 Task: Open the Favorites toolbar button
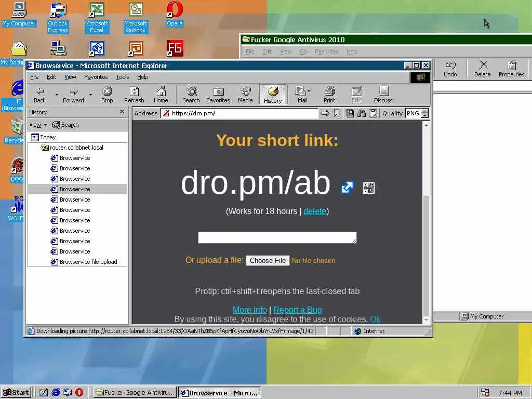(x=218, y=95)
